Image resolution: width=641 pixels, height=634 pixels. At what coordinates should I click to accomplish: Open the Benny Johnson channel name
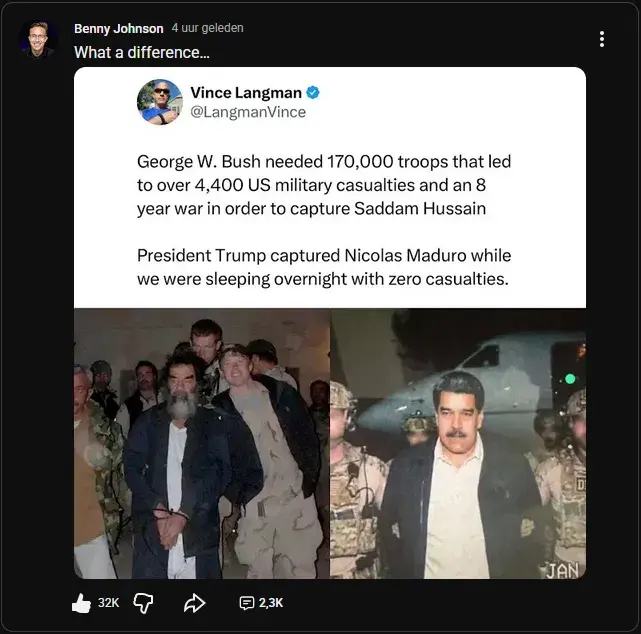coord(118,29)
